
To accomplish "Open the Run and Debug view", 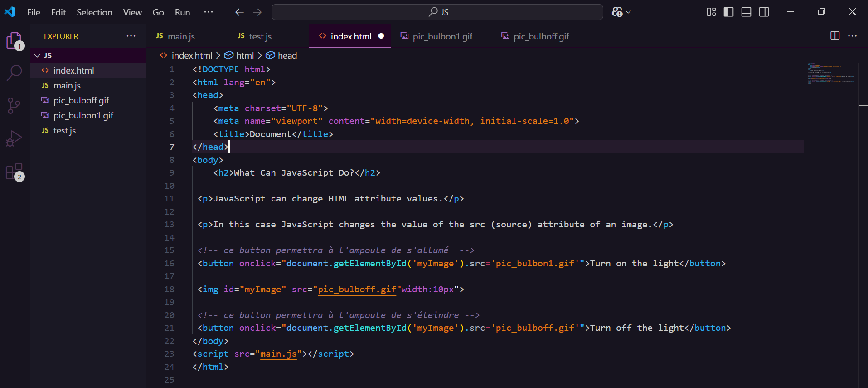I will tap(14, 138).
